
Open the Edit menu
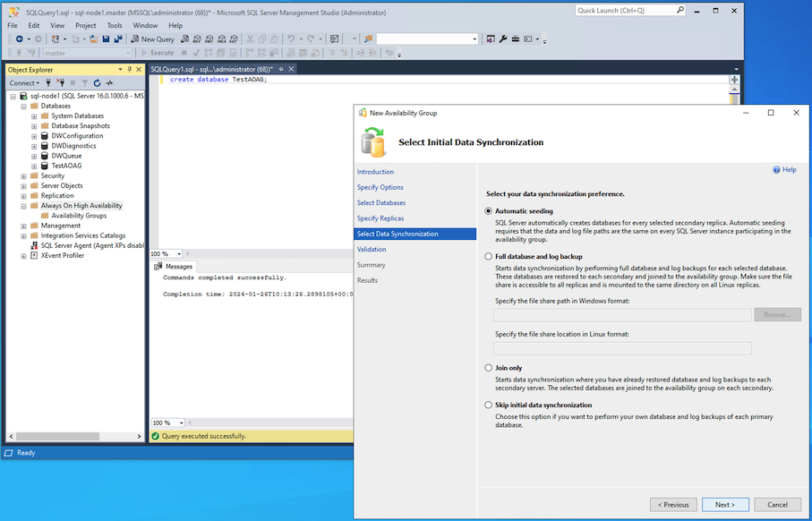[34, 25]
